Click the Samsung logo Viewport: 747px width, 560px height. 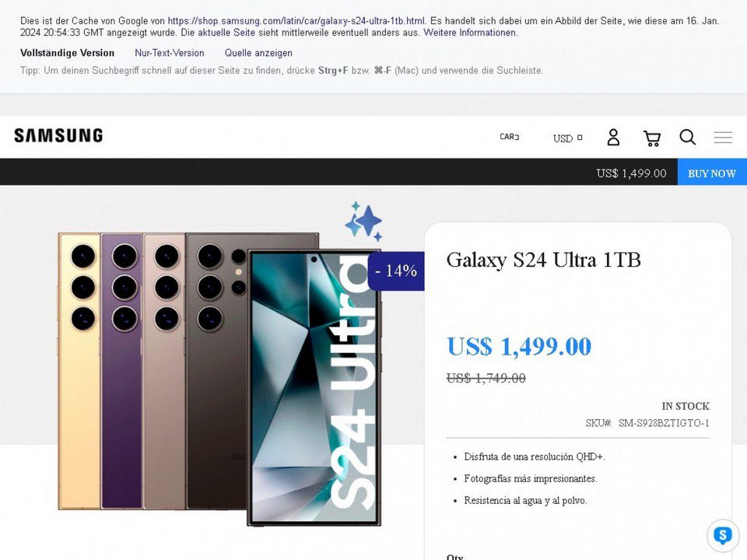point(58,135)
